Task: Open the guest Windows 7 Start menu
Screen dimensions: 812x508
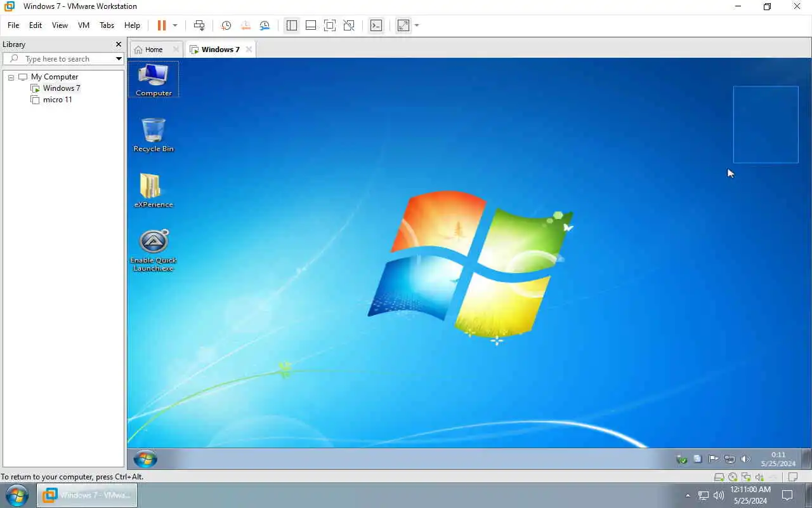Action: [x=145, y=458]
